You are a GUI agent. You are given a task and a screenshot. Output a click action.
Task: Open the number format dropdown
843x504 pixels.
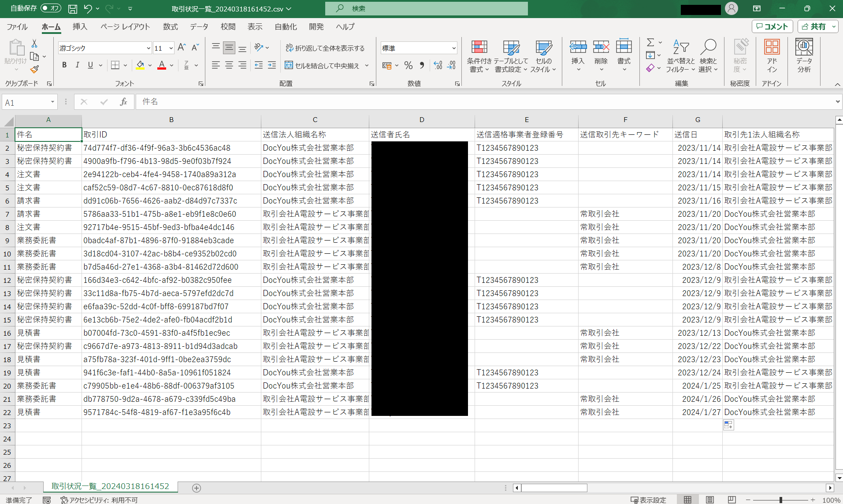tap(453, 48)
